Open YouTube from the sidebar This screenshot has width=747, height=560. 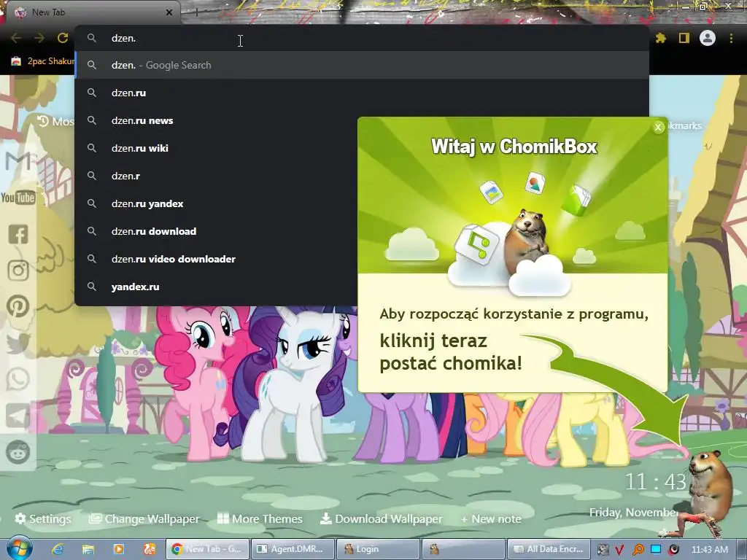tap(18, 197)
